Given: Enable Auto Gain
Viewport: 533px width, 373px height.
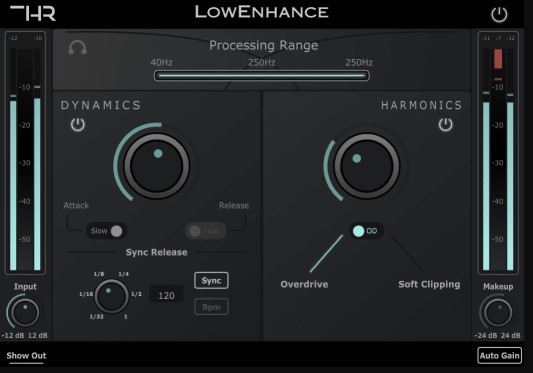Looking at the screenshot, I should pos(499,356).
